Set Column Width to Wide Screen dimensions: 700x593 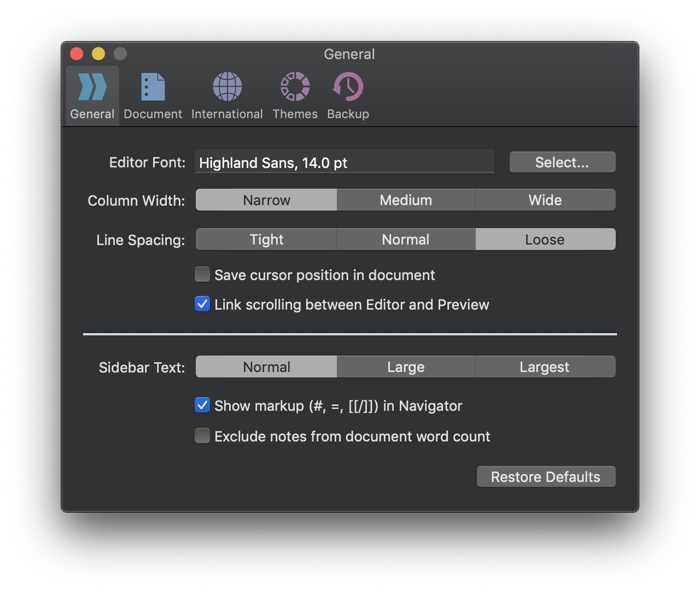(x=545, y=200)
